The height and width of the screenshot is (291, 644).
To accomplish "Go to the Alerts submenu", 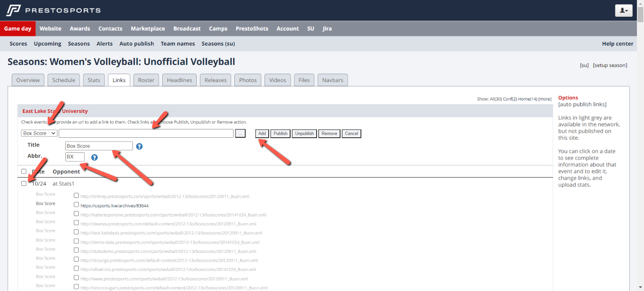I will point(104,44).
